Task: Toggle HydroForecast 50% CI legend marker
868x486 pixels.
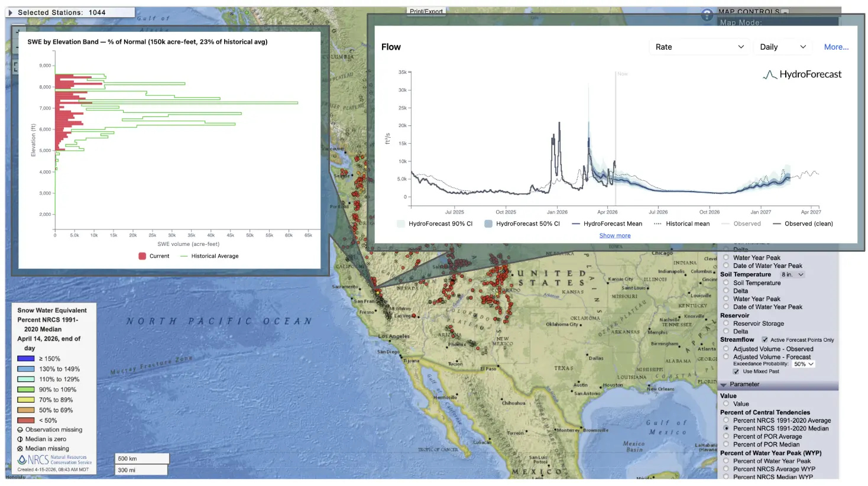Action: coord(488,223)
